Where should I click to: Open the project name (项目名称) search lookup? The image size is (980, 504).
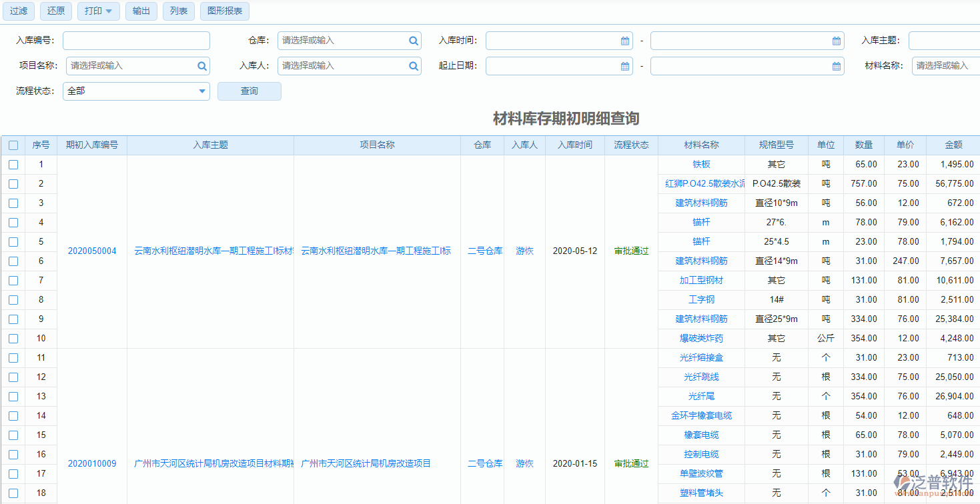coord(201,65)
